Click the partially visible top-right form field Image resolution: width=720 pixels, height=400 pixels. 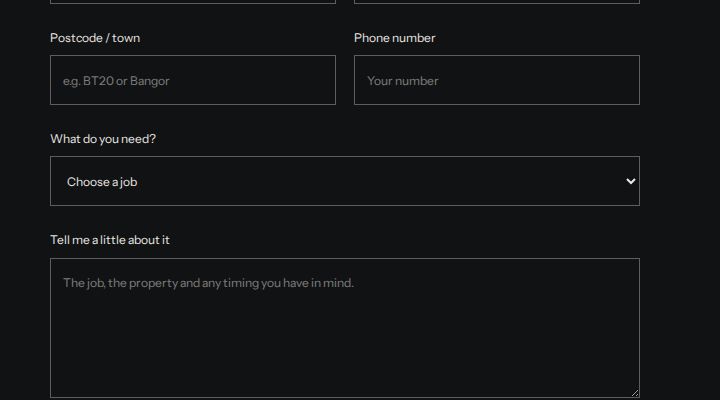[497, 1]
